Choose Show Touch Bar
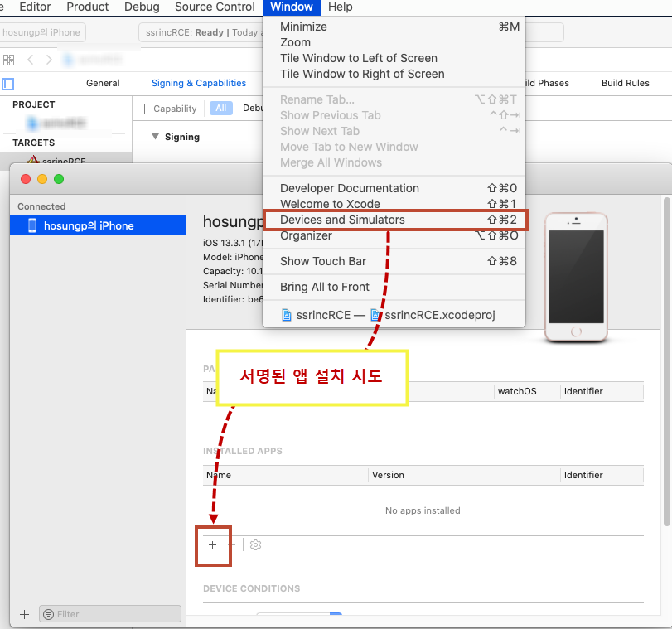Screen dimensions: 672x629 394,261
